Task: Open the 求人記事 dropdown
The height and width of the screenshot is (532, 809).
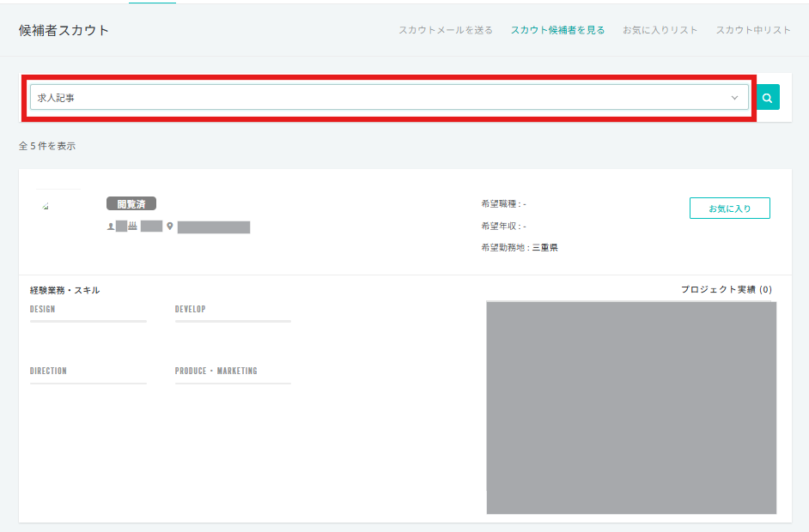Action: 389,98
